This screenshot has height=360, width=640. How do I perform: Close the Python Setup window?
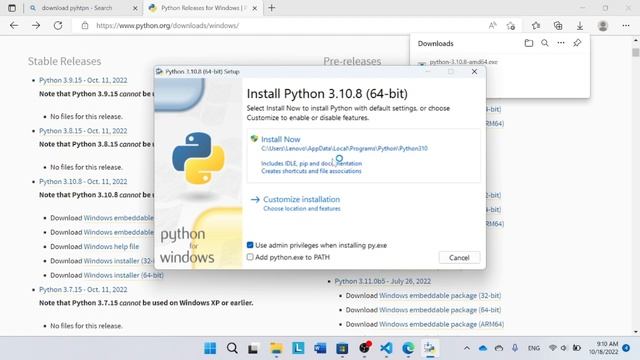click(474, 71)
